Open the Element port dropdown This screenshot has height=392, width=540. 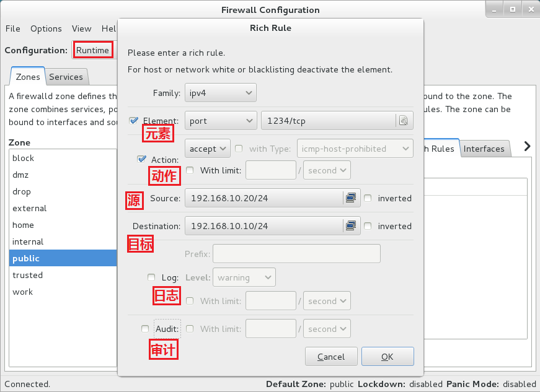(220, 121)
